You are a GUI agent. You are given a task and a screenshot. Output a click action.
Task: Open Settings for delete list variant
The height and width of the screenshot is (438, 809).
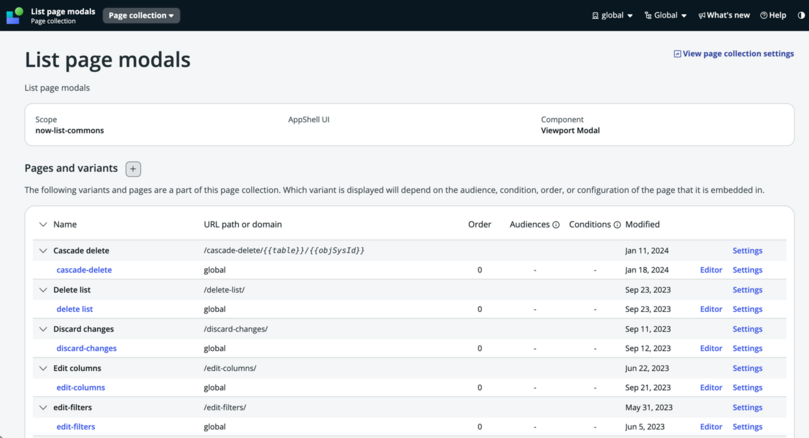(747, 309)
